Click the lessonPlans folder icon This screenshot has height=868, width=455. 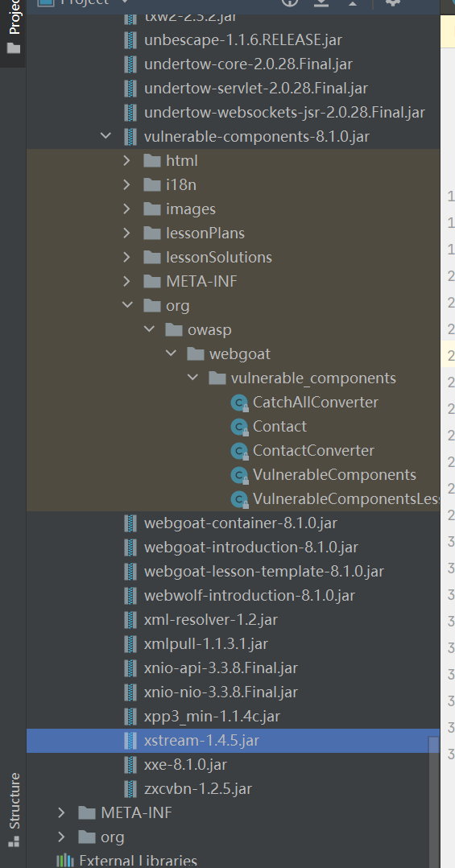tap(151, 233)
